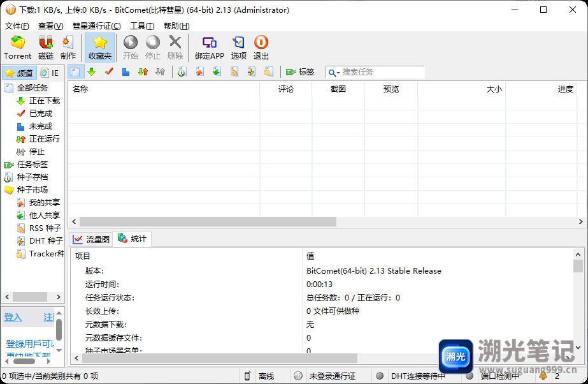Select 任务标签 in the sidebar tree
Screen dimensions: 588x384
[32, 165]
